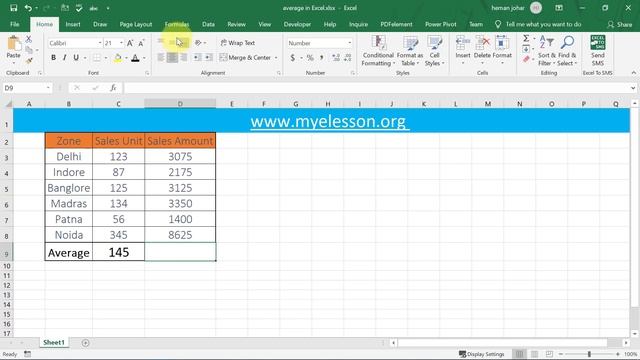Open the Insert ribbon tab
Viewport: 640px width, 360px height.
click(73, 24)
